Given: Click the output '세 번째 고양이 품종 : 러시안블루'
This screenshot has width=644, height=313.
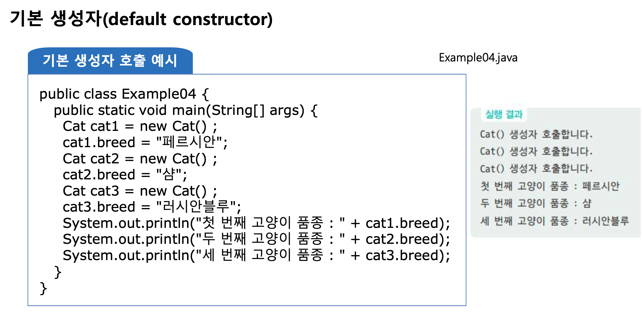Looking at the screenshot, I should (x=554, y=221).
